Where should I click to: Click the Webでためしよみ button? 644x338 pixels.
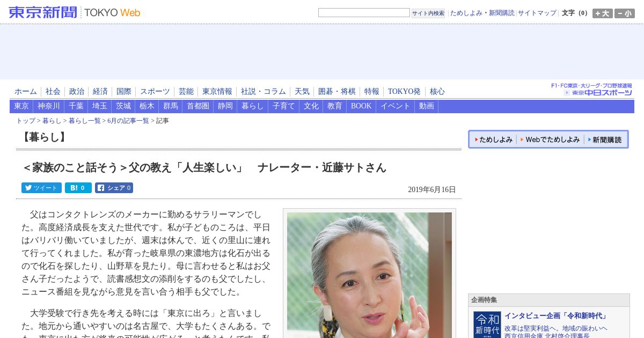point(550,139)
